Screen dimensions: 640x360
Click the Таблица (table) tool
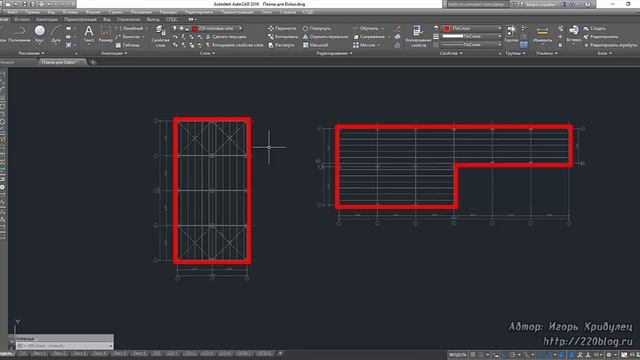coord(127,45)
